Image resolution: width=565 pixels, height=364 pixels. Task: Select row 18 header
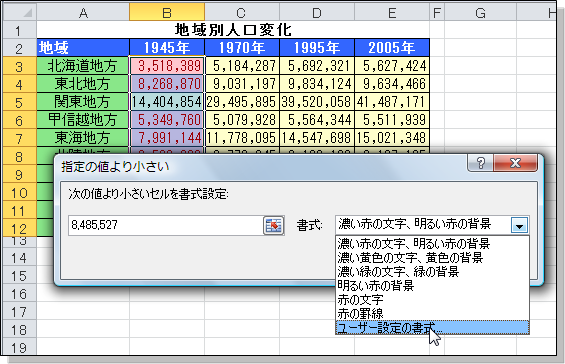click(19, 330)
